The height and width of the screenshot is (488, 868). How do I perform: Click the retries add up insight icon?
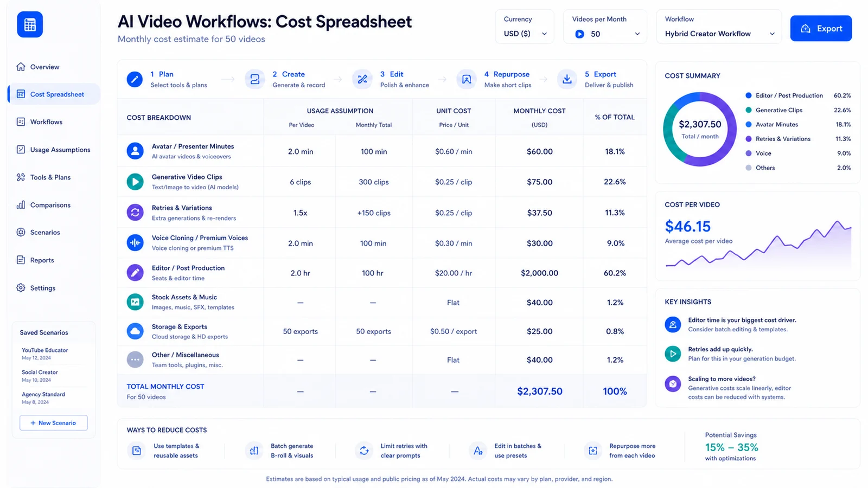tap(673, 354)
